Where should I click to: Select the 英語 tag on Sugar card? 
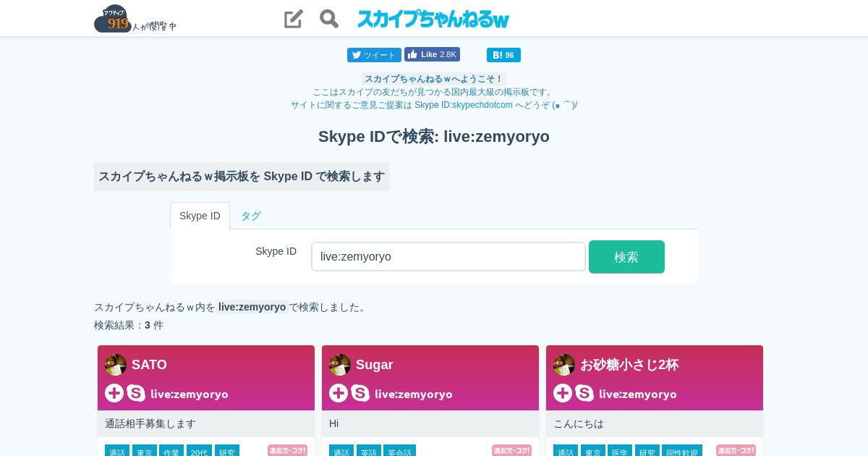pyautogui.click(x=369, y=451)
